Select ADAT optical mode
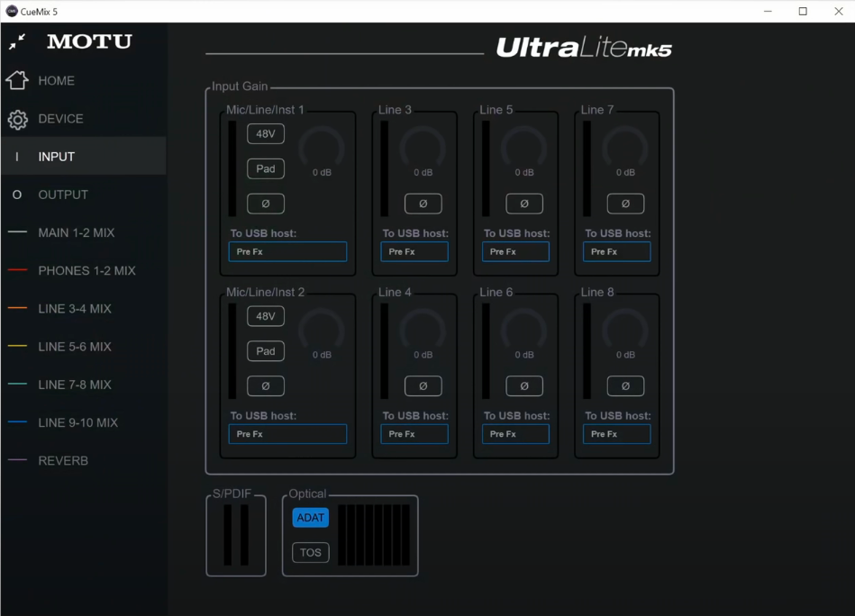 [x=310, y=517]
